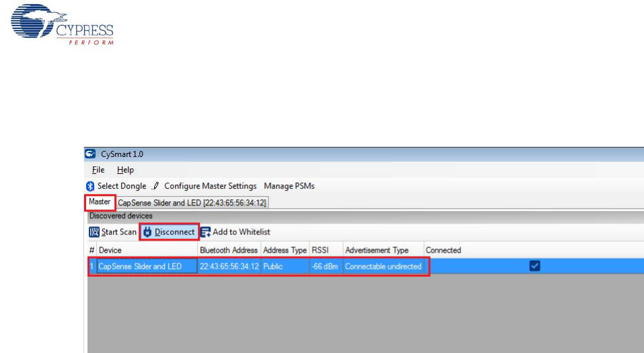Screen dimensions: 644x353
Task: Sort by Bluetooth Address column header
Action: tap(229, 250)
